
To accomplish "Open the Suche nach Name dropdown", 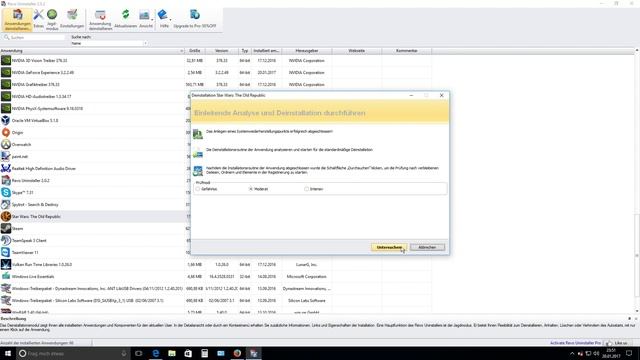I will click(x=109, y=43).
